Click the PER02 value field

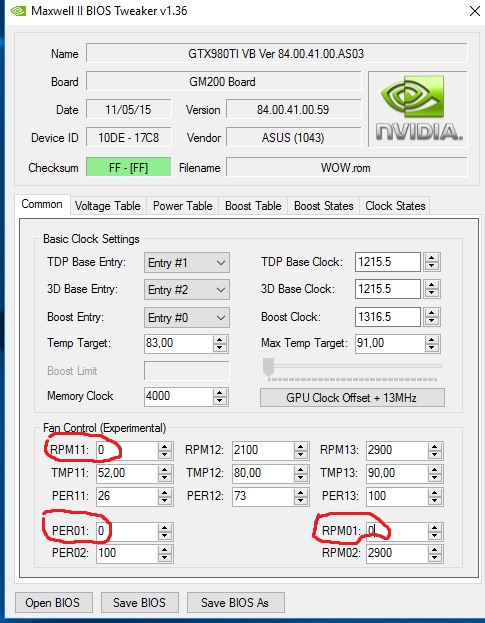127,553
